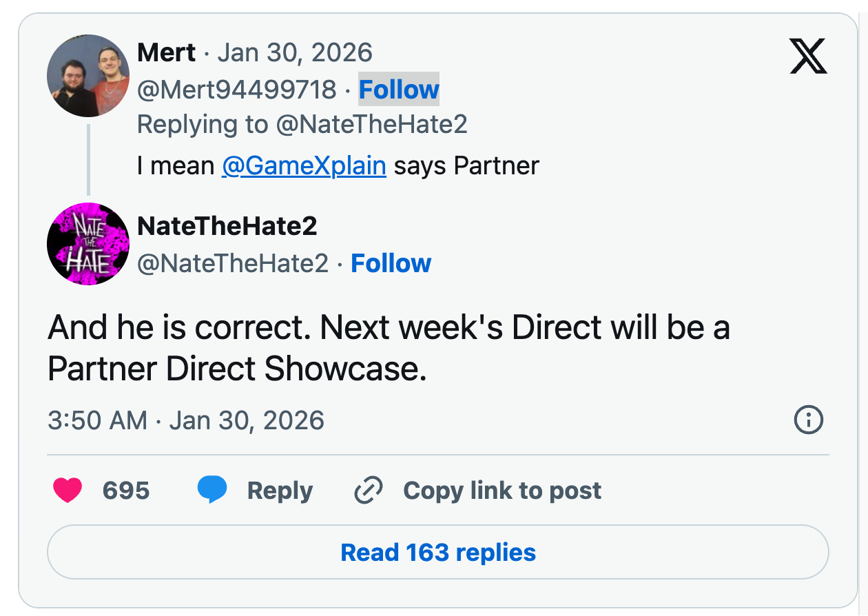
Task: Click the Replying to @NateTheHate2 text
Action: click(302, 125)
